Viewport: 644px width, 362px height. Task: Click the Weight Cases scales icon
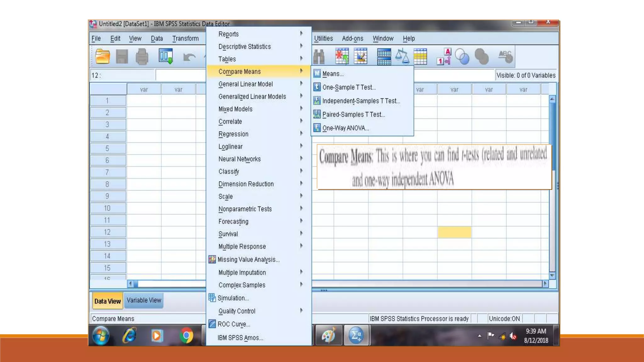point(402,57)
